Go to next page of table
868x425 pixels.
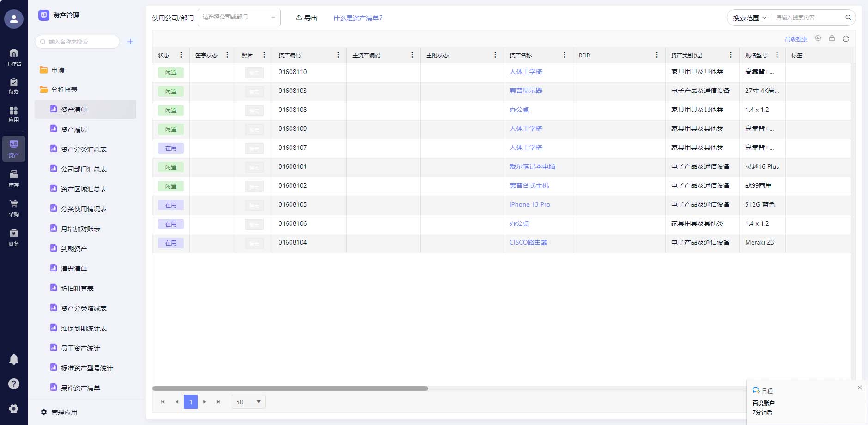[x=204, y=402]
